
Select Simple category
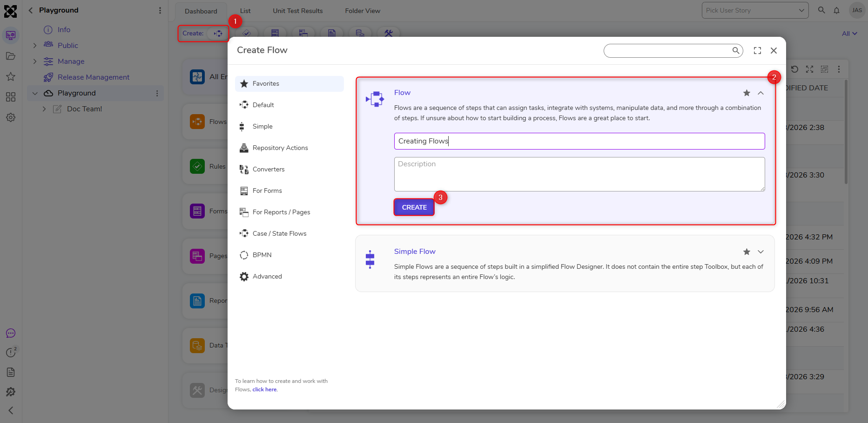tap(289, 127)
